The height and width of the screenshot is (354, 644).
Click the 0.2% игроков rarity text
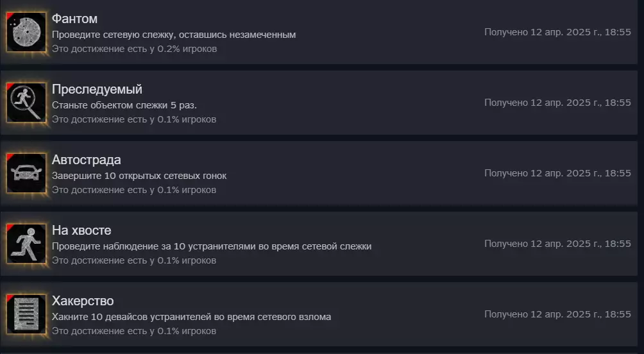tap(135, 49)
